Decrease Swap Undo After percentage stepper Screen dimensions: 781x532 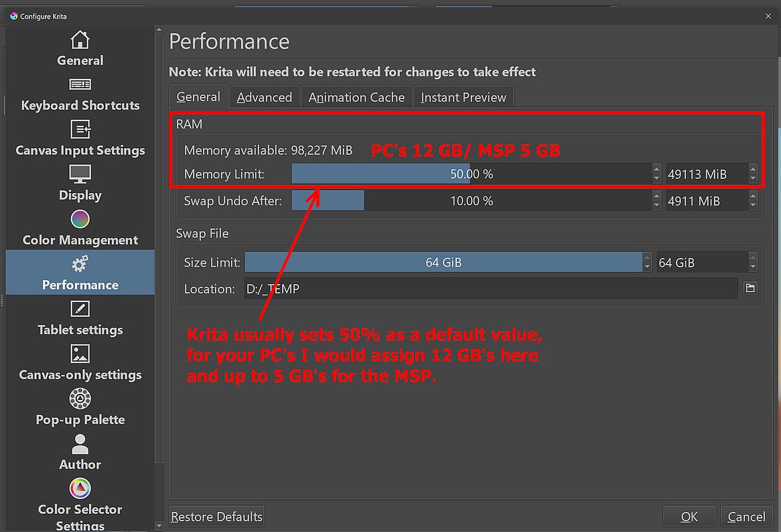point(656,206)
